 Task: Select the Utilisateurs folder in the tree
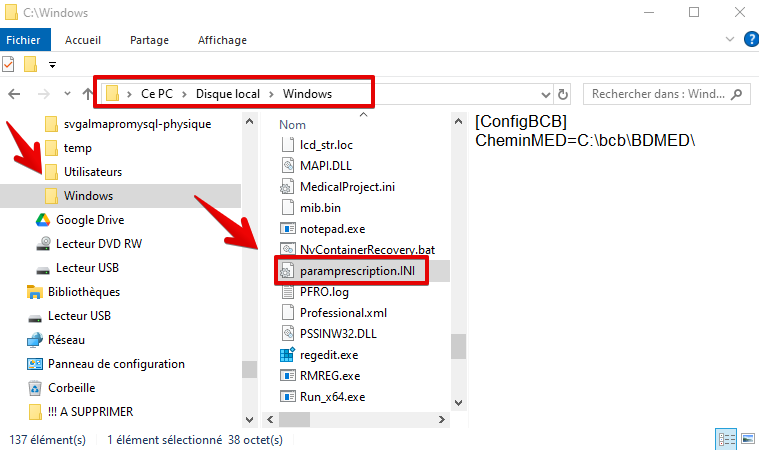pos(92,172)
